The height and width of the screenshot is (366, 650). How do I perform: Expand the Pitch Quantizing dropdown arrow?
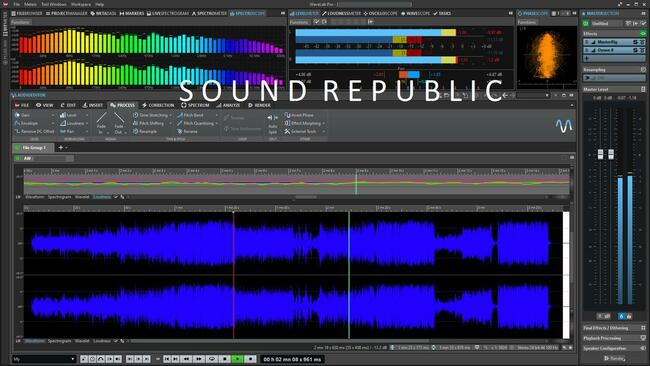coord(216,124)
